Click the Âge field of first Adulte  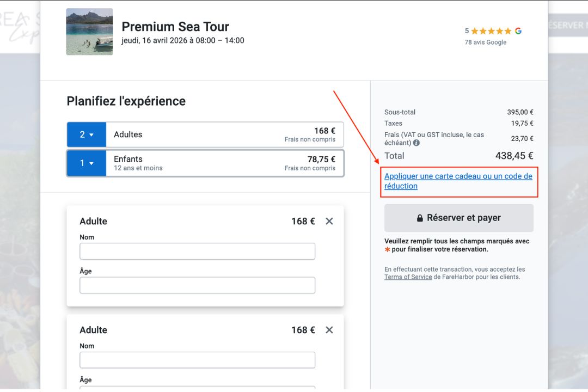point(197,285)
